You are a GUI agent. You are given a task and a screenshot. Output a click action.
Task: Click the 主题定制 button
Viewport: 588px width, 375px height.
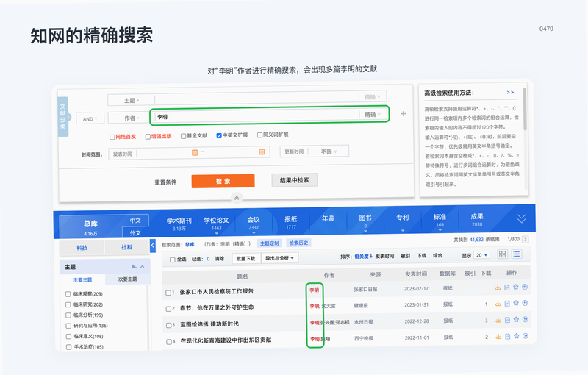pyautogui.click(x=270, y=243)
